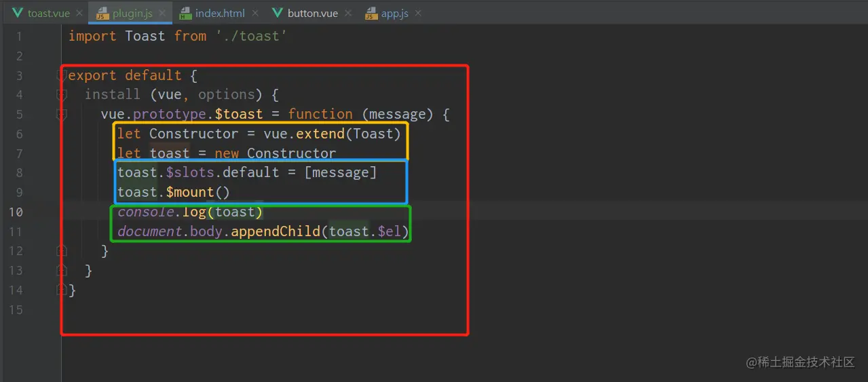This screenshot has height=382, width=868.
Task: Click line number 2 in the gutter
Action: 19,56
